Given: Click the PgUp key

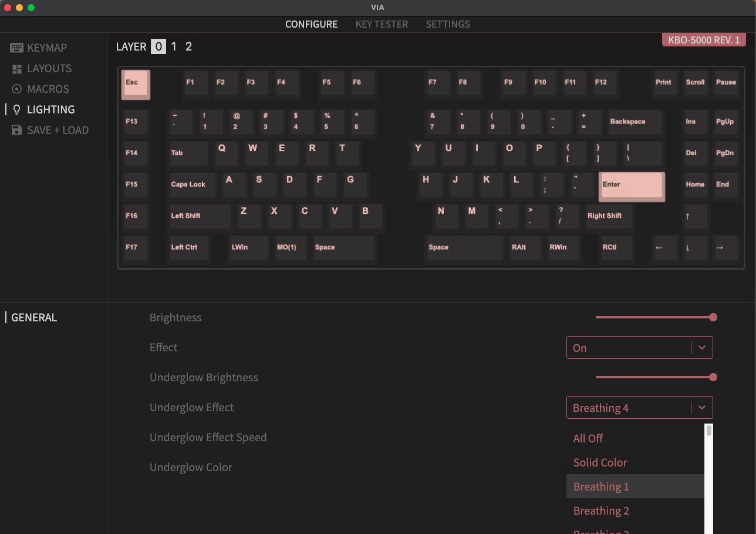Looking at the screenshot, I should tap(726, 123).
